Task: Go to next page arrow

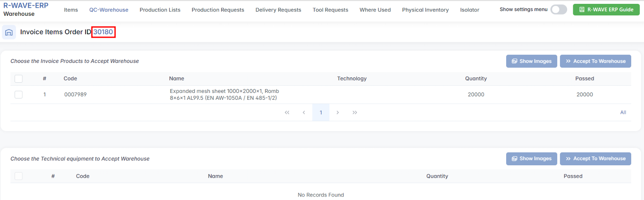Action: (338, 113)
